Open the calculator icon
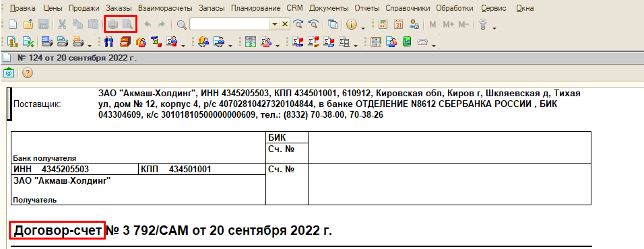This screenshot has height=249, width=644. pos(383,24)
